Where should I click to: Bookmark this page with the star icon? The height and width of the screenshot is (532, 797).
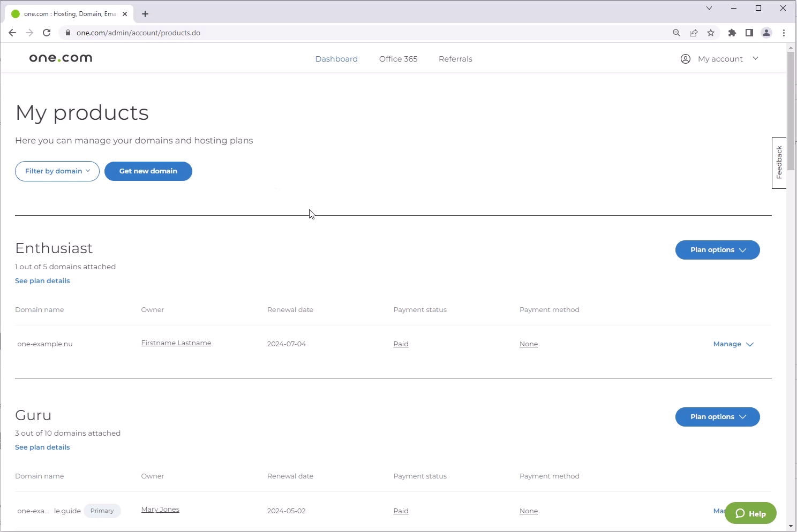pos(711,33)
